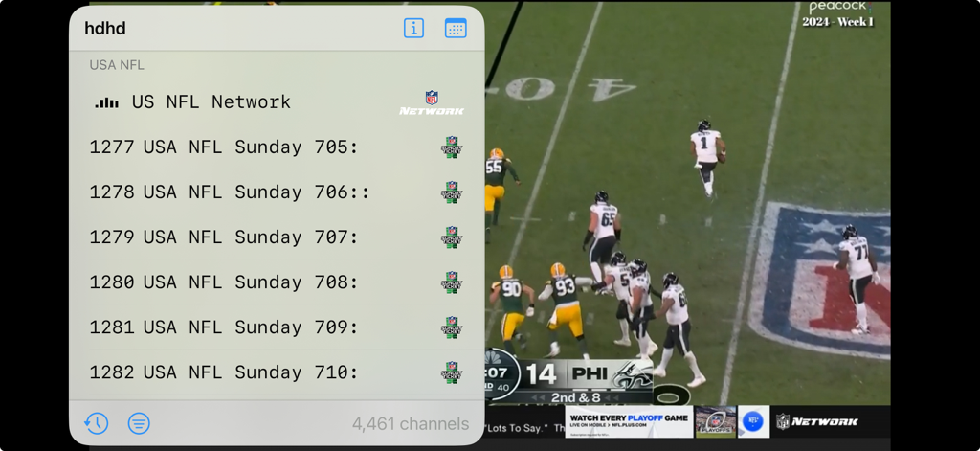Click the NFL Playoffs thumbnail in video ticker
This screenshot has height=451, width=980.
[x=716, y=421]
